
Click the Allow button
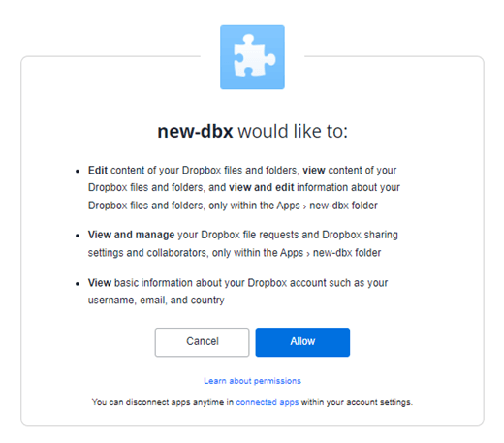click(x=302, y=342)
